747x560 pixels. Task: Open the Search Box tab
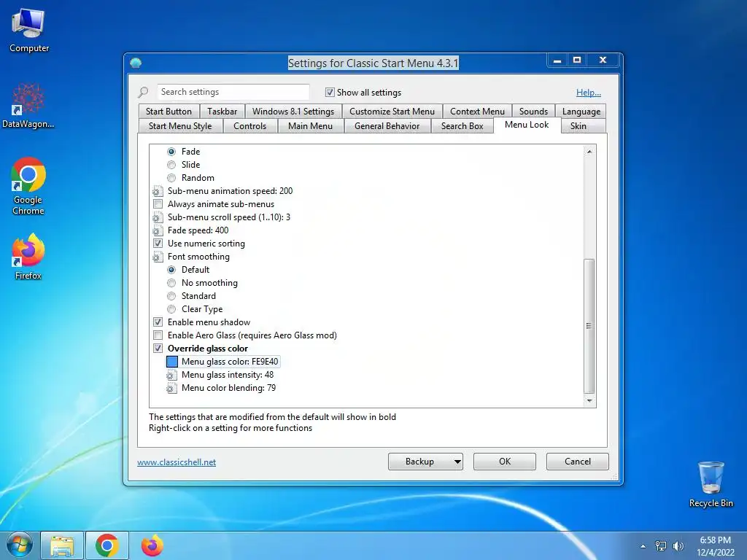(462, 126)
